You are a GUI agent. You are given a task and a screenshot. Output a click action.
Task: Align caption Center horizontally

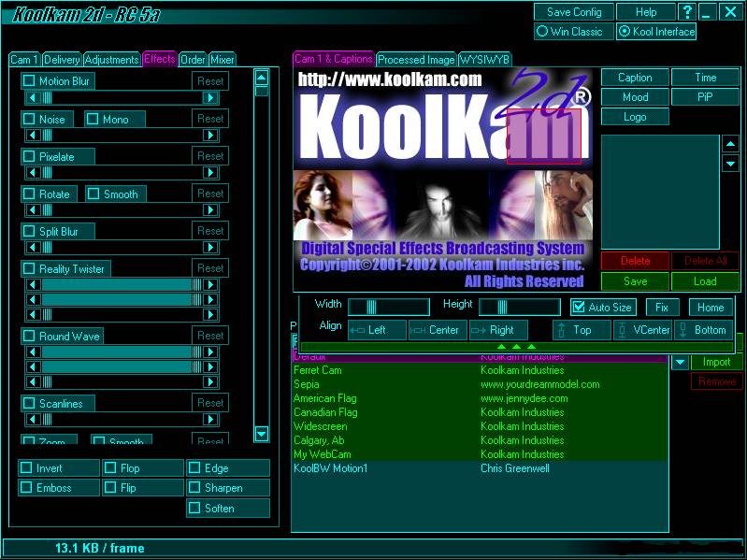(438, 329)
